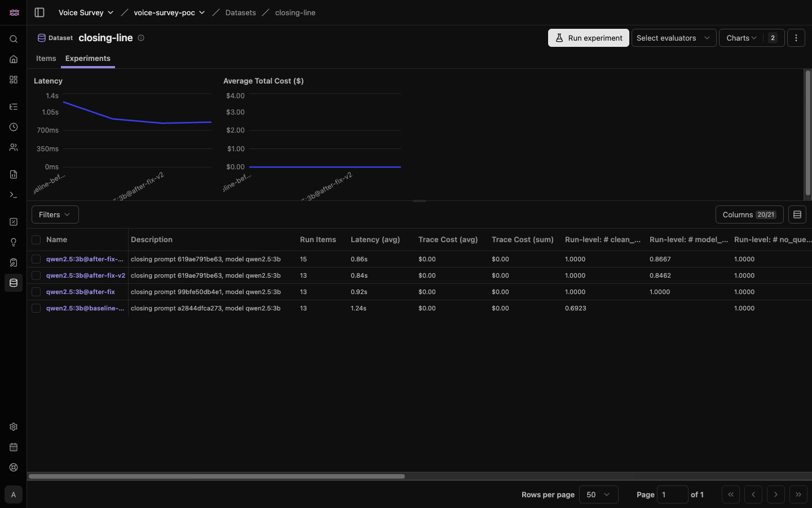Click the vertical charts panel scrollbar
This screenshot has width=812, height=508.
pos(807,133)
